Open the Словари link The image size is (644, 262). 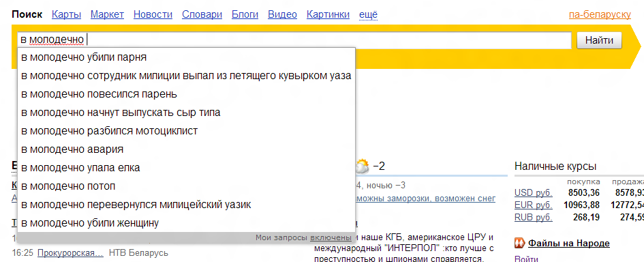pyautogui.click(x=202, y=15)
